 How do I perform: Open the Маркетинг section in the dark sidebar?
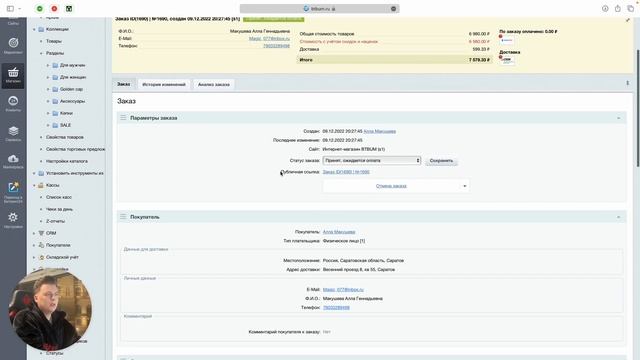coord(13,45)
